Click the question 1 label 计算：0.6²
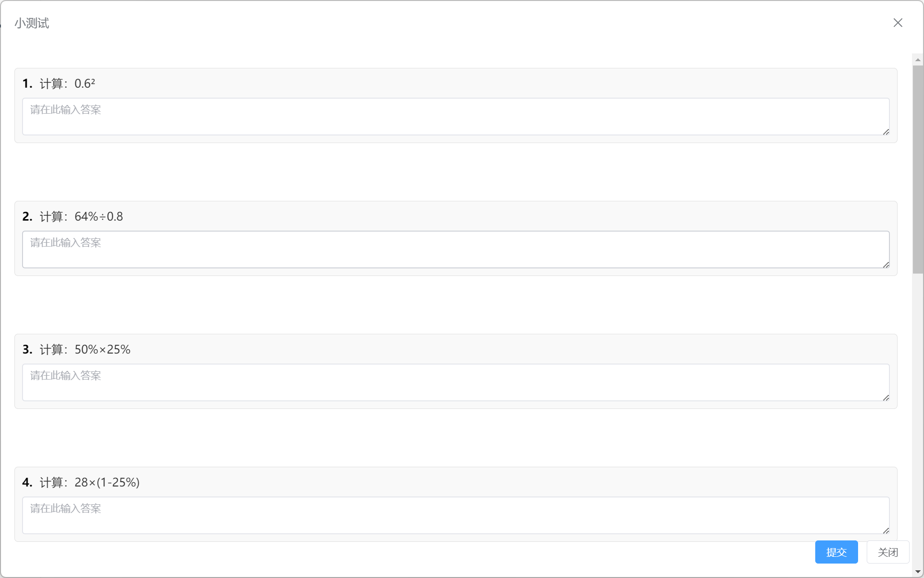 (x=67, y=84)
